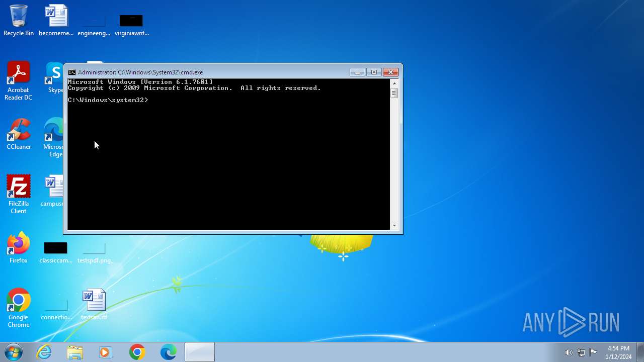Image resolution: width=644 pixels, height=362 pixels.
Task: Open the Action Center flag icon
Action: coord(593,352)
